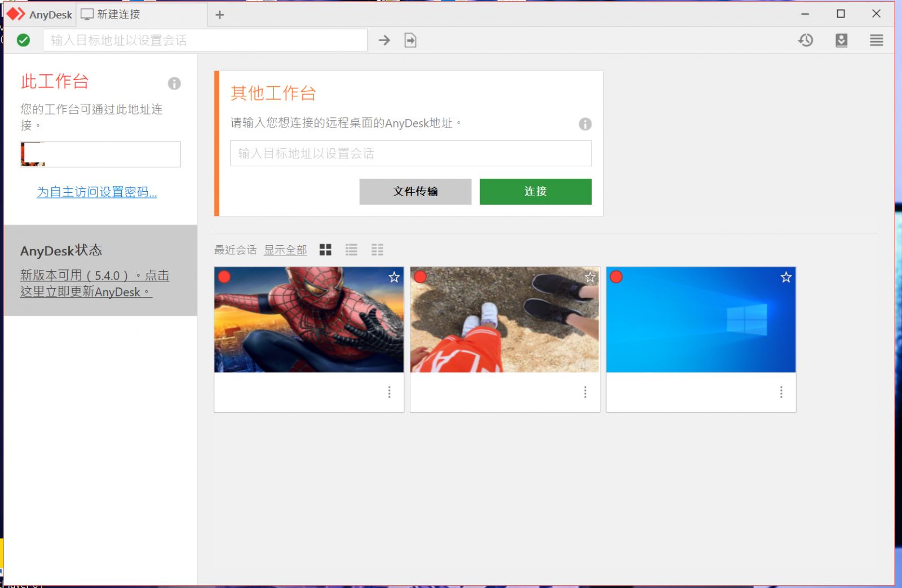Click this workstation's address field

tap(100, 154)
